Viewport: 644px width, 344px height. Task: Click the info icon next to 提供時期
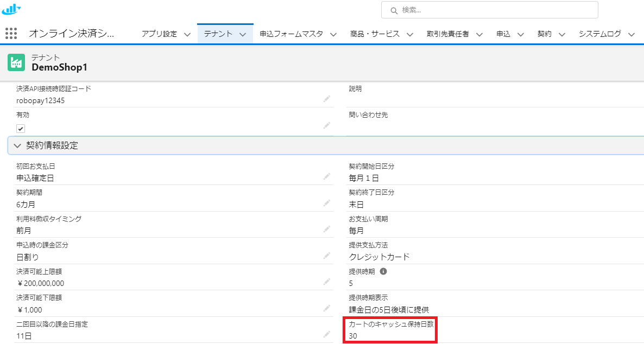pyautogui.click(x=383, y=271)
